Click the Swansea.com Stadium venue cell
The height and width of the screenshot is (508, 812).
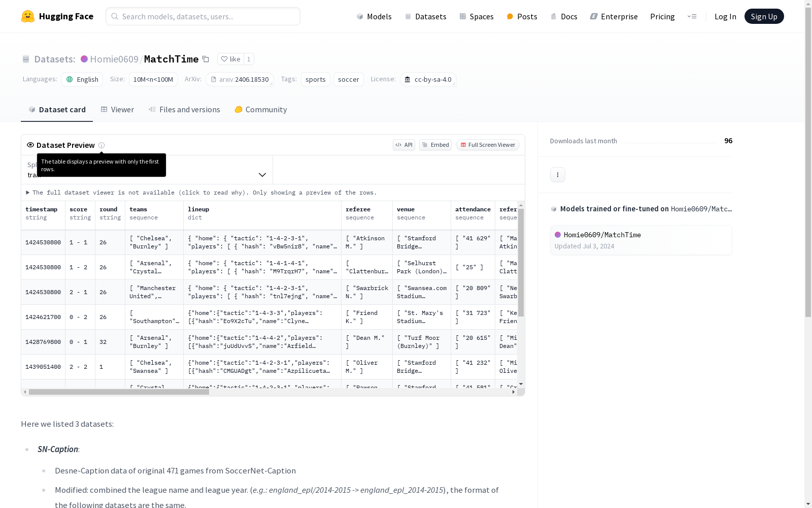coord(422,292)
